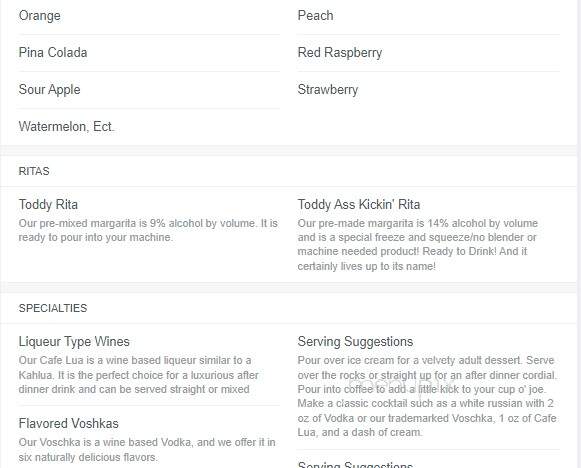The width and height of the screenshot is (581, 468).
Task: Choose Pina Colada from the list
Action: click(x=53, y=53)
